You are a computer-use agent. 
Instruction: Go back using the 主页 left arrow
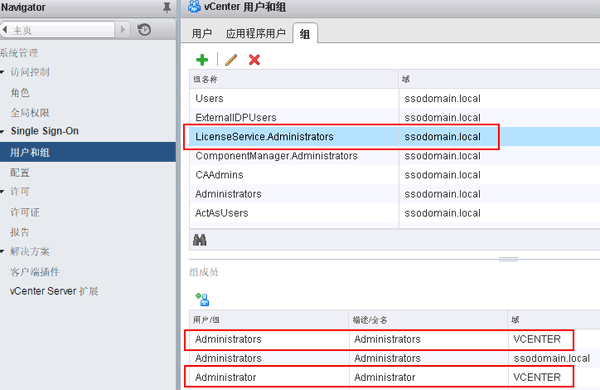[x=5, y=29]
